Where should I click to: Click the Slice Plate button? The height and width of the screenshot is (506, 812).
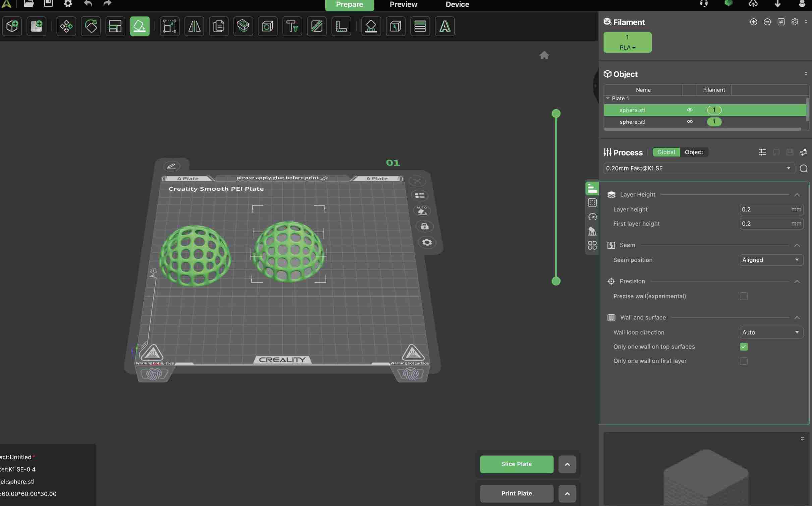[517, 464]
